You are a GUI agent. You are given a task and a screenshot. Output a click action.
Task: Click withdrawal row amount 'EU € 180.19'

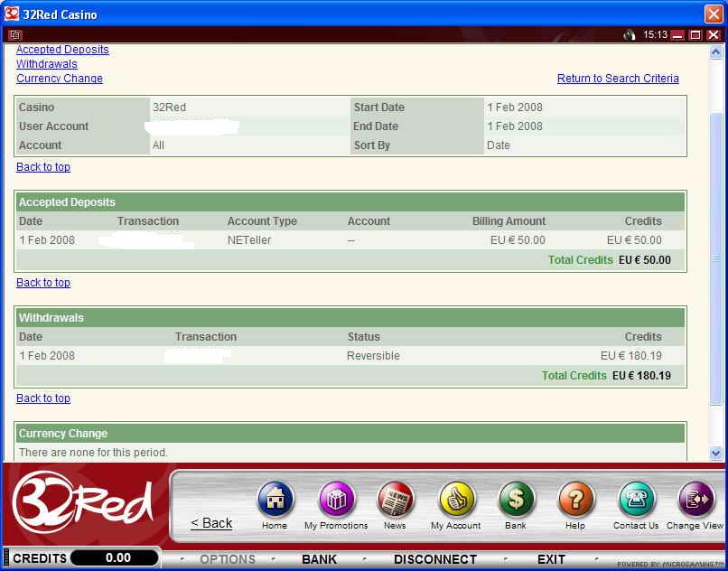[631, 356]
